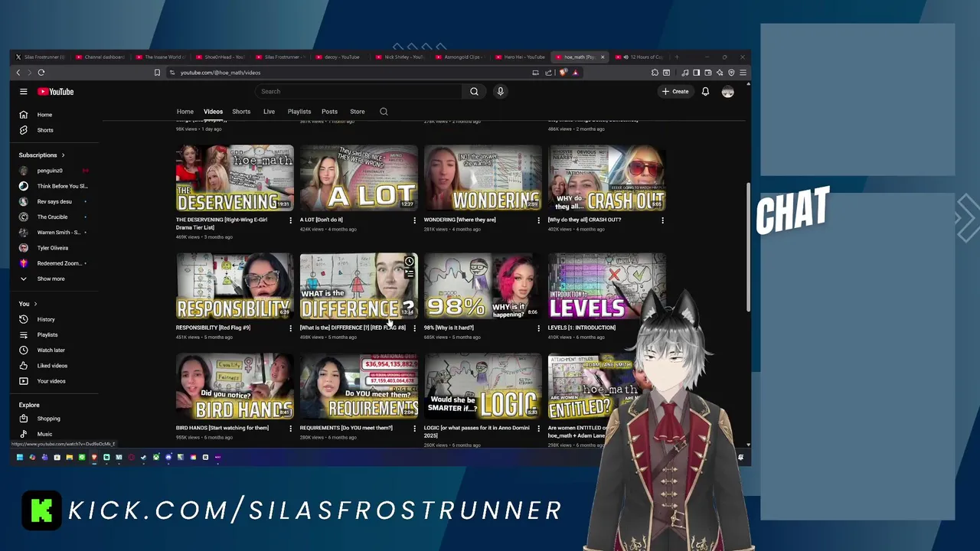Click the Create button
Viewport: 980px width, 551px height.
click(x=675, y=92)
